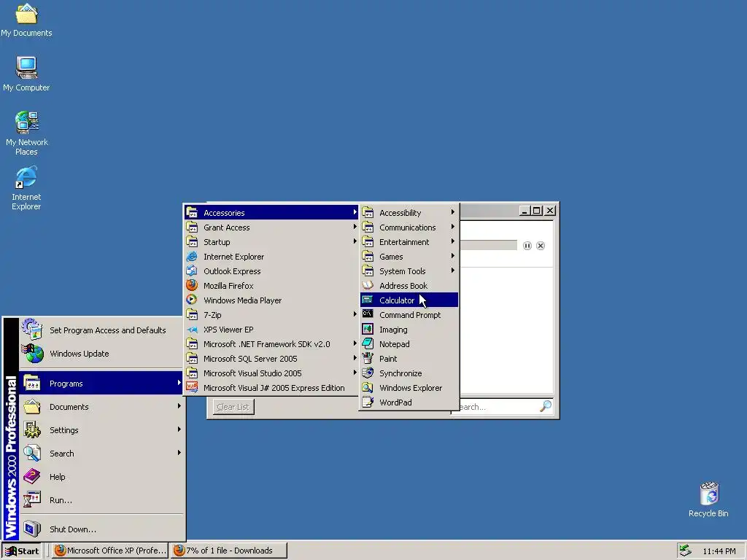
Task: Expand the System Tools submenu
Action: (x=409, y=271)
